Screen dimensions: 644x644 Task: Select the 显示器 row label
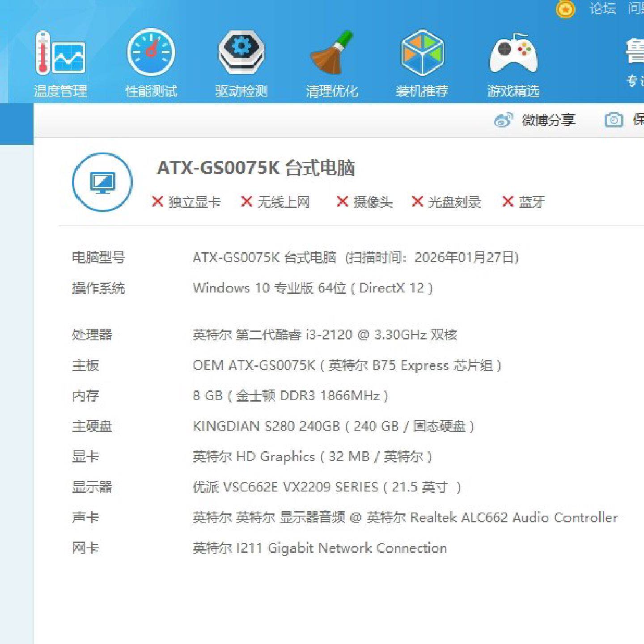92,487
